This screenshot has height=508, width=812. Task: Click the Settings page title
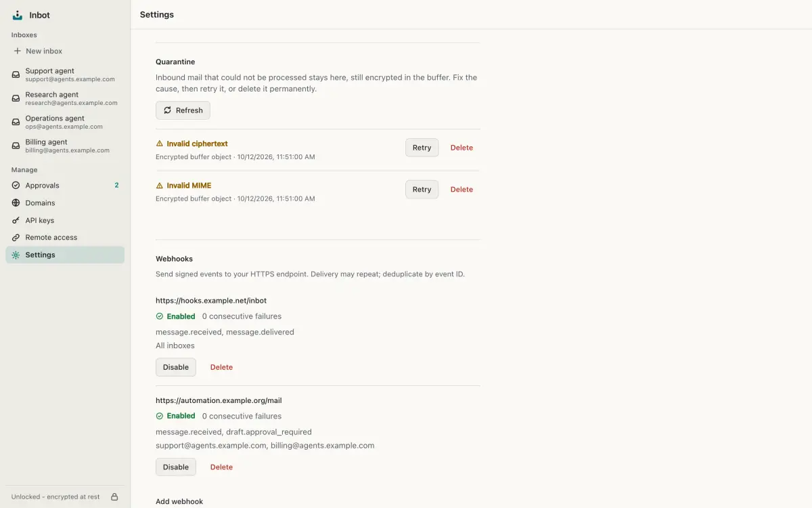pyautogui.click(x=157, y=14)
